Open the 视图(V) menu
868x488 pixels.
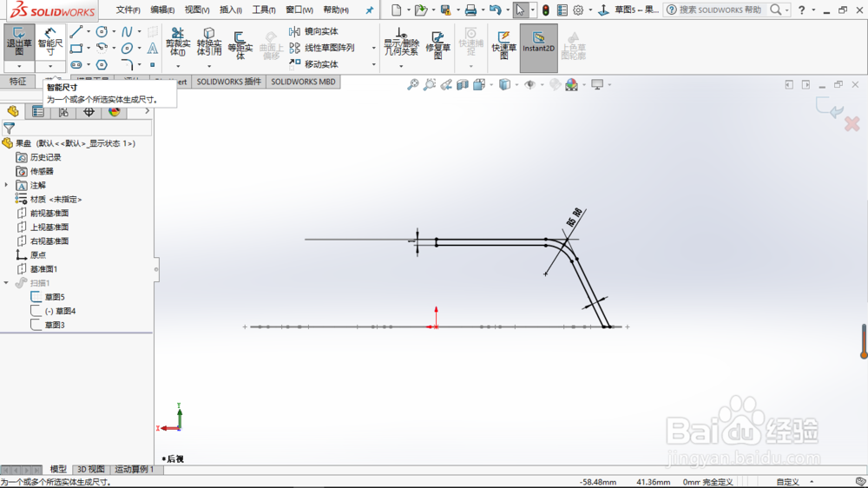pyautogui.click(x=196, y=10)
